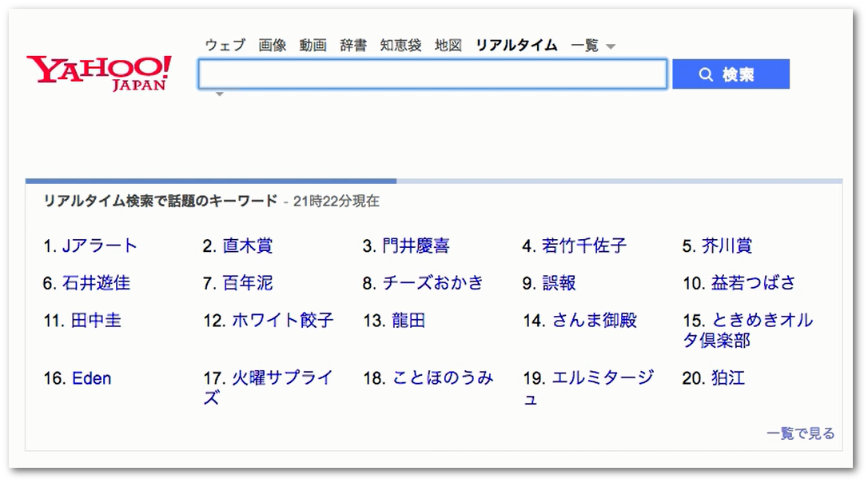Image resolution: width=868 pixels, height=483 pixels.
Task: Select the リアルタイム tab
Action: click(516, 46)
